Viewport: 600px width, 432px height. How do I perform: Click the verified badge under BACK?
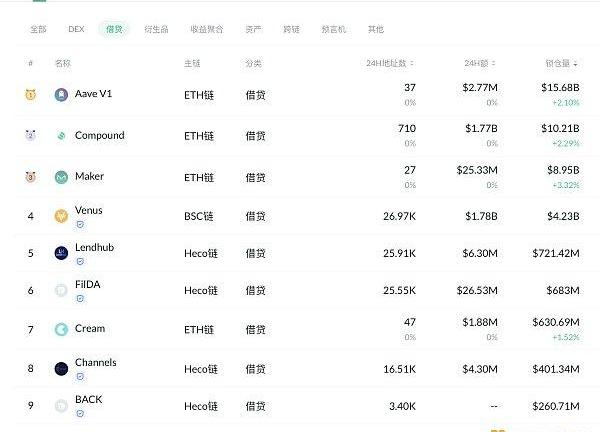pyautogui.click(x=80, y=413)
